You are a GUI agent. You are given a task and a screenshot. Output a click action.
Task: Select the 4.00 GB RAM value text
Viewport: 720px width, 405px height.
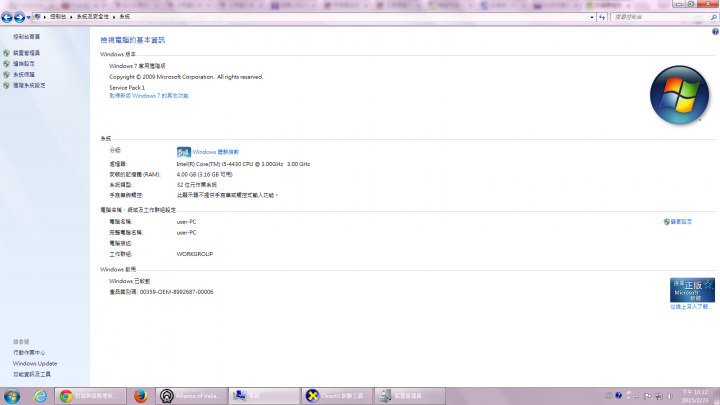(x=204, y=174)
